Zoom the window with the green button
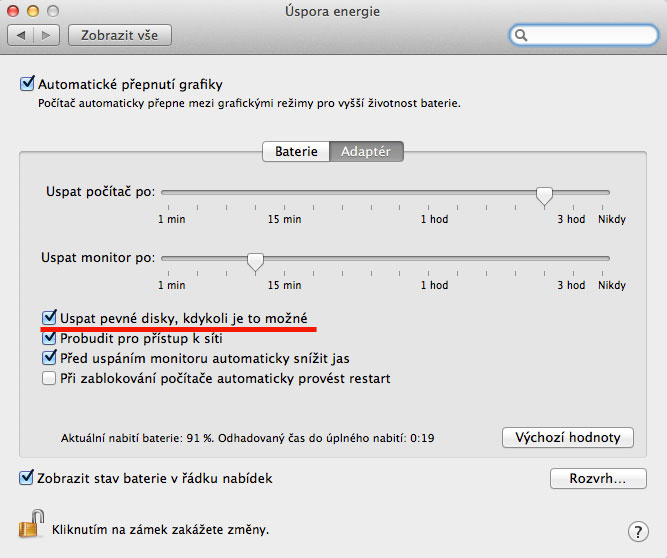The width and height of the screenshot is (667, 558). 53,10
